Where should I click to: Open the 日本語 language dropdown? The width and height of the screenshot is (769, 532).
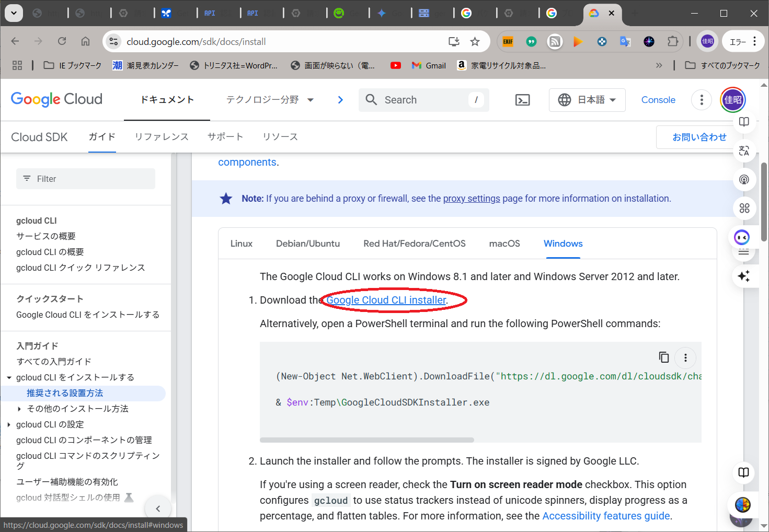click(587, 100)
